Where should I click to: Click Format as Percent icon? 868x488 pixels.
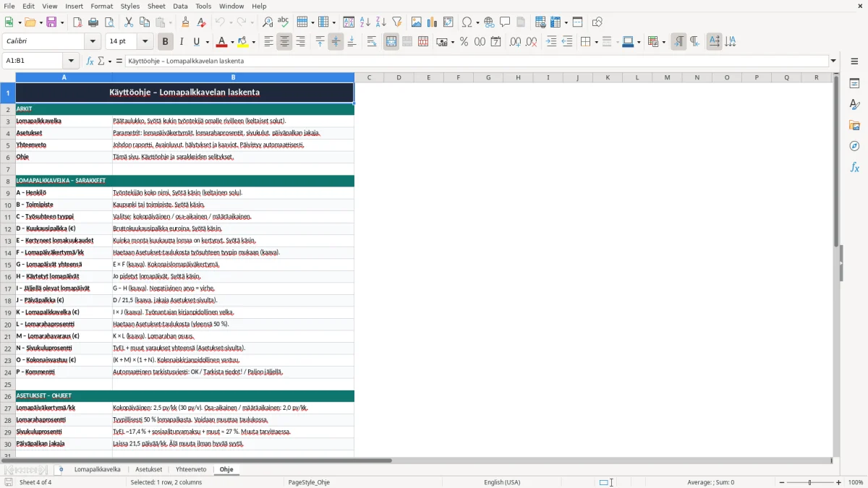(464, 42)
